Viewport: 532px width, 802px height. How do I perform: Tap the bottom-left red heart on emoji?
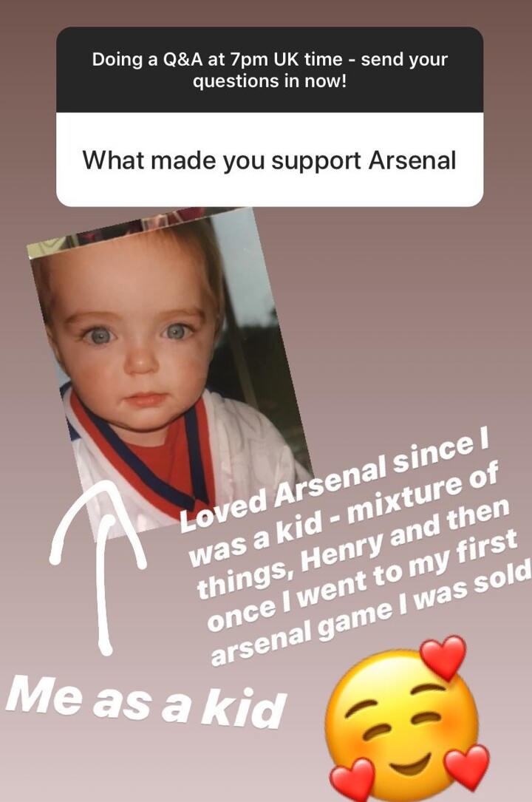coord(352,780)
